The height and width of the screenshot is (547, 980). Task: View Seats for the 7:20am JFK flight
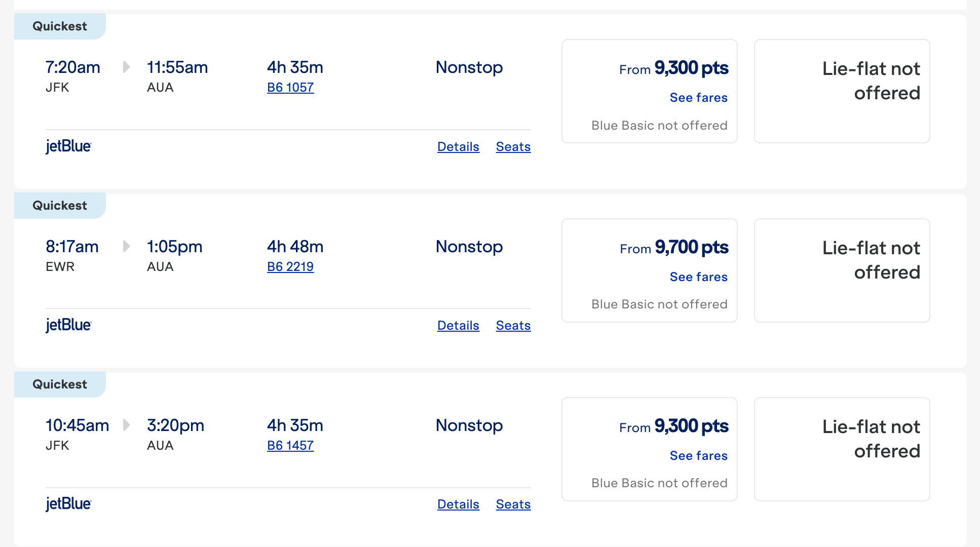[x=513, y=147]
